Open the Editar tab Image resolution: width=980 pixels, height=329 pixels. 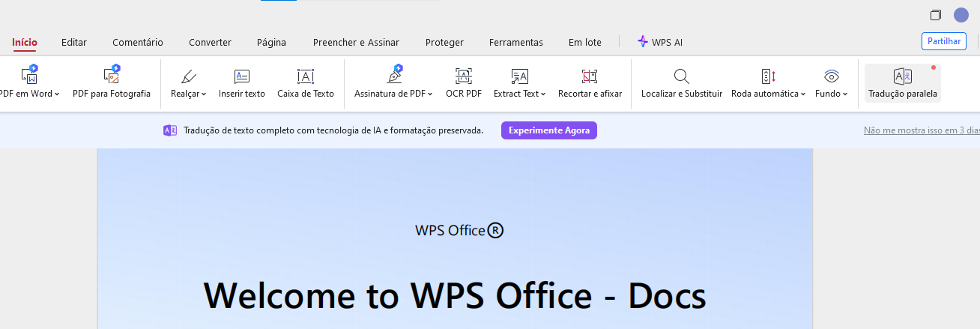point(74,42)
